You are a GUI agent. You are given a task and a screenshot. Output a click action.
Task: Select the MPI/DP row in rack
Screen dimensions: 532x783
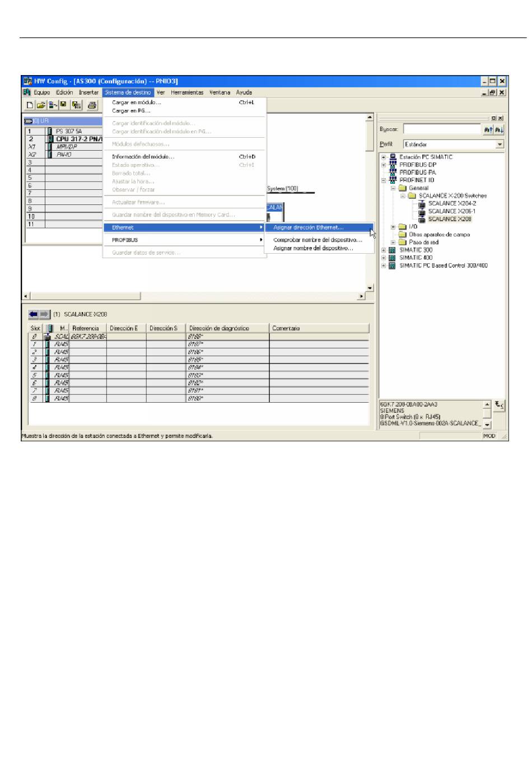pos(63,147)
